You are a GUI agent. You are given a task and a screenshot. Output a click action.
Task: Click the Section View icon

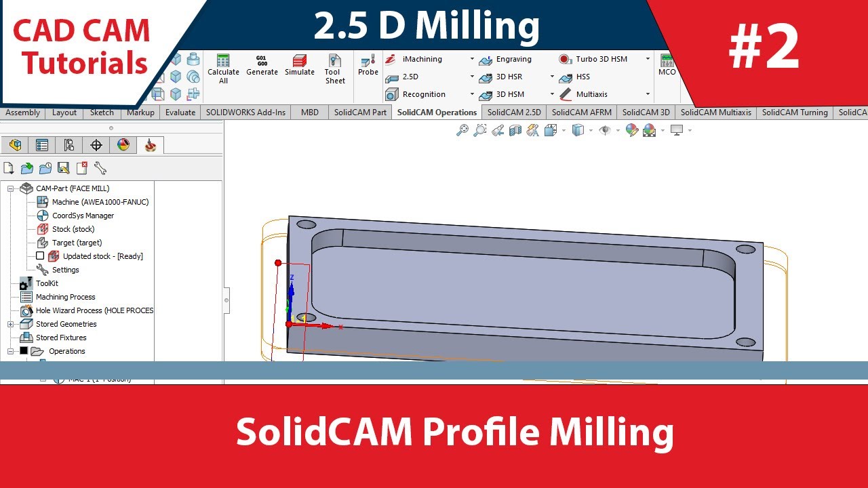[x=515, y=130]
